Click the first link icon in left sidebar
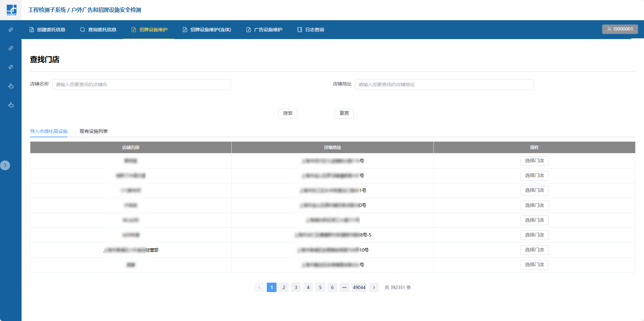644x321 pixels. pyautogui.click(x=11, y=30)
